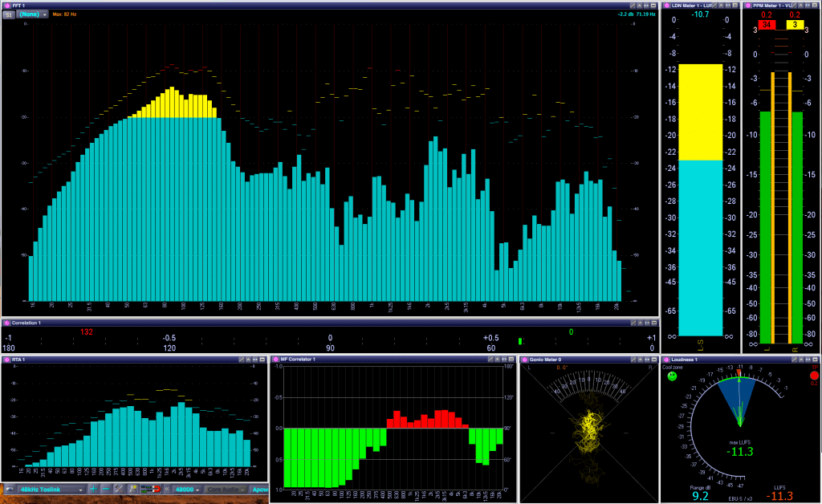Click the green correlation marker near +0.5
Image resolution: width=822 pixels, height=504 pixels.
[x=520, y=341]
